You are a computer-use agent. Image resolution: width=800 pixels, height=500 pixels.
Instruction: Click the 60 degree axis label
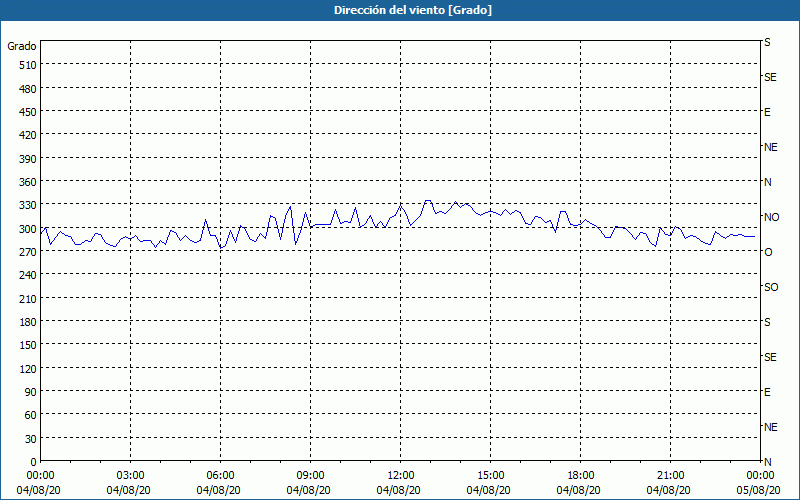31,415
